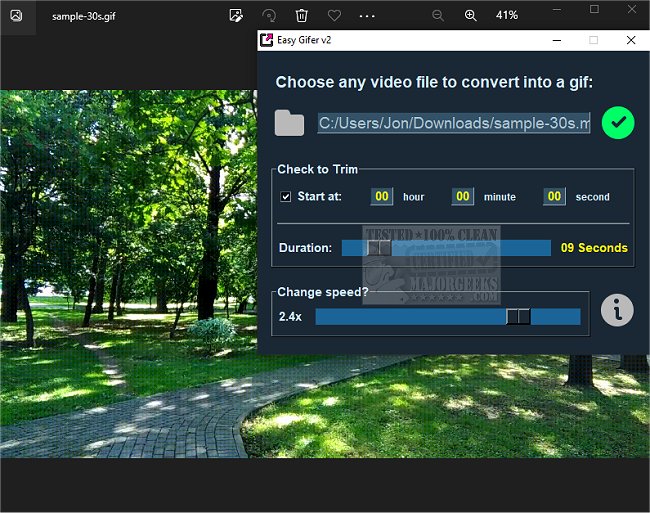Open the info button in Easy Gifer

coord(617,310)
